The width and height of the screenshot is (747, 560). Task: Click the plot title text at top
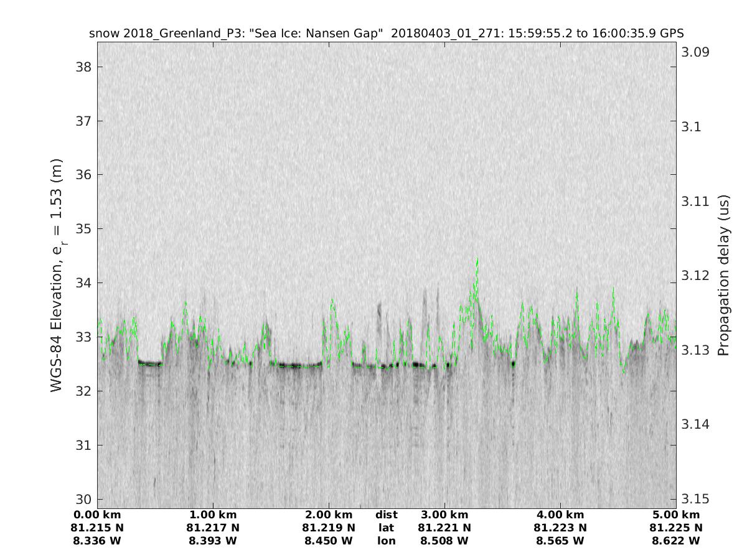pyautogui.click(x=387, y=34)
